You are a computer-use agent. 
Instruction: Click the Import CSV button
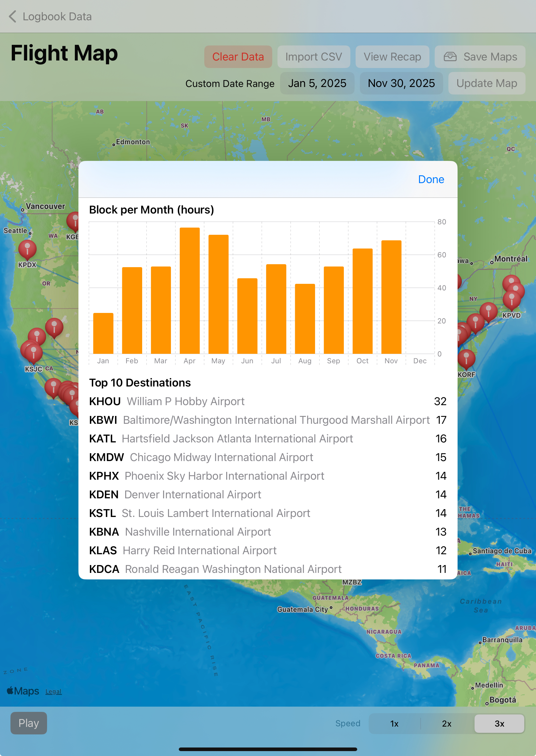click(x=313, y=57)
